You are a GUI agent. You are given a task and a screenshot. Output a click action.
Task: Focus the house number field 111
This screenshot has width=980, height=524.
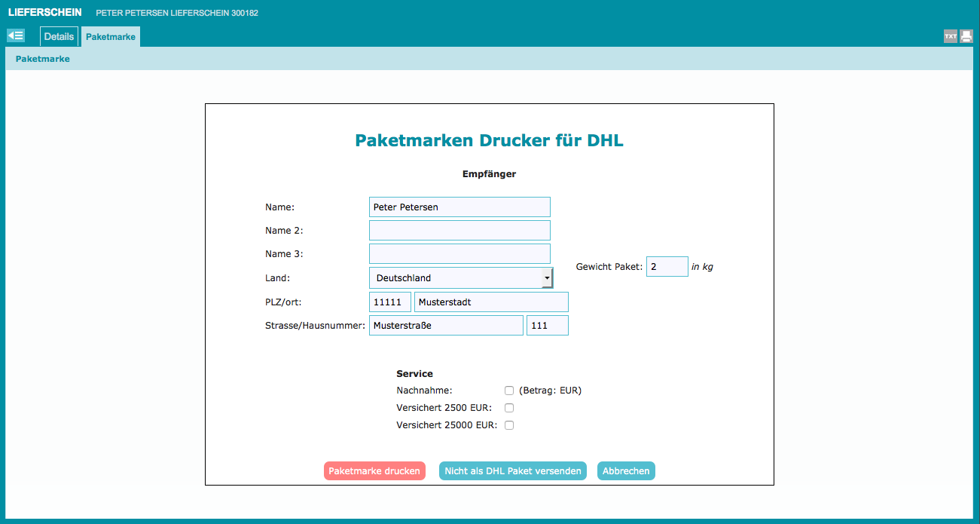[547, 326]
